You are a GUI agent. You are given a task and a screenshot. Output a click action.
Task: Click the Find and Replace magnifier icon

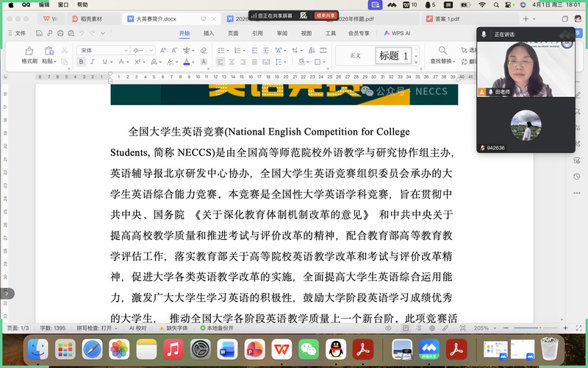[x=442, y=50]
